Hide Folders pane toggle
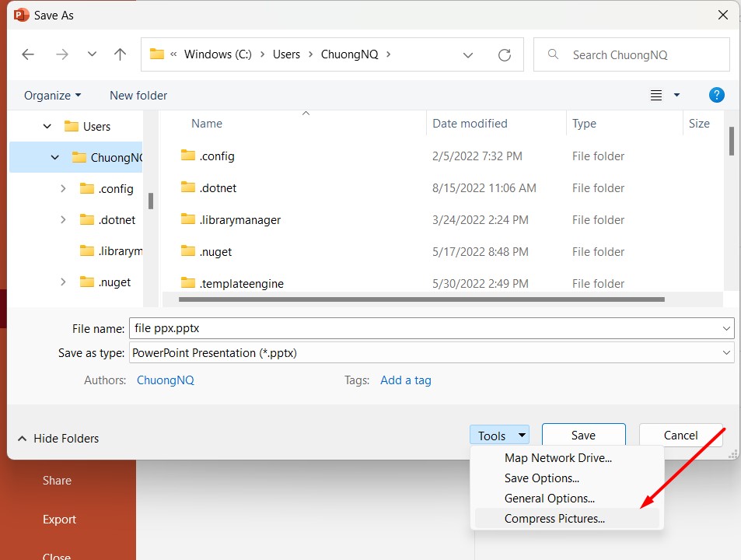 click(x=58, y=439)
